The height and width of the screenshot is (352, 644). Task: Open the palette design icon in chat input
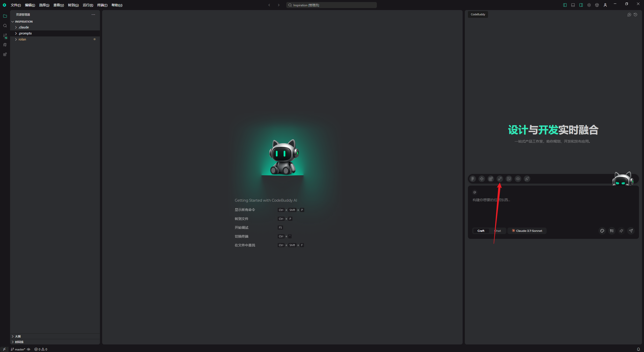pos(602,231)
